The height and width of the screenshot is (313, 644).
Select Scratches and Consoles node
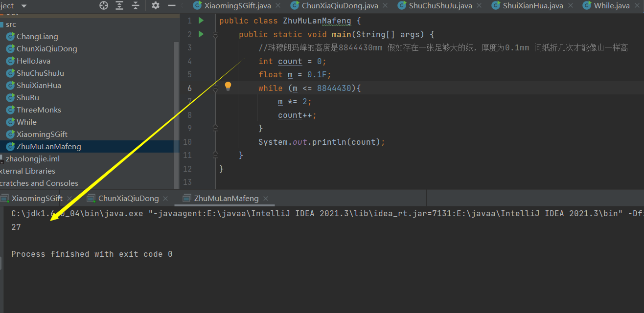(x=39, y=183)
